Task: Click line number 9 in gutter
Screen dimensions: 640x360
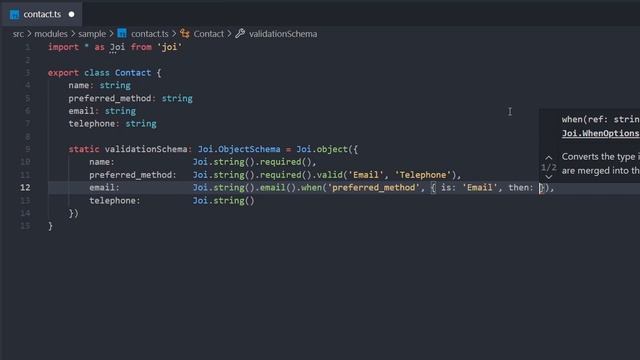Action: [28, 149]
